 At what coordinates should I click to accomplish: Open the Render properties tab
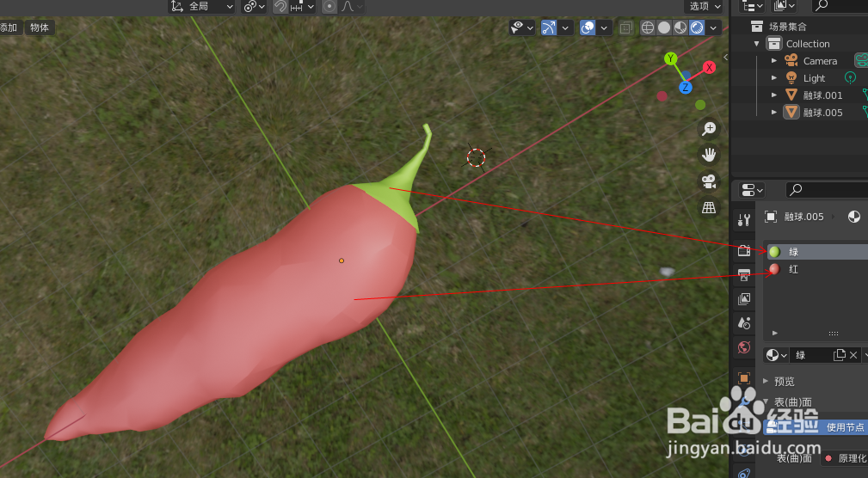click(744, 250)
